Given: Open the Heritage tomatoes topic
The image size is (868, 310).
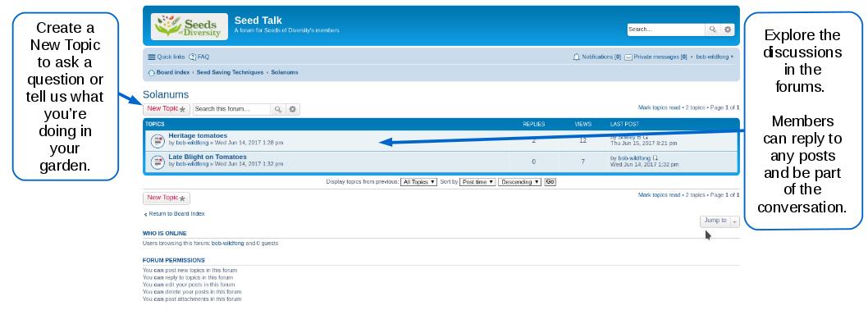Looking at the screenshot, I should [198, 135].
